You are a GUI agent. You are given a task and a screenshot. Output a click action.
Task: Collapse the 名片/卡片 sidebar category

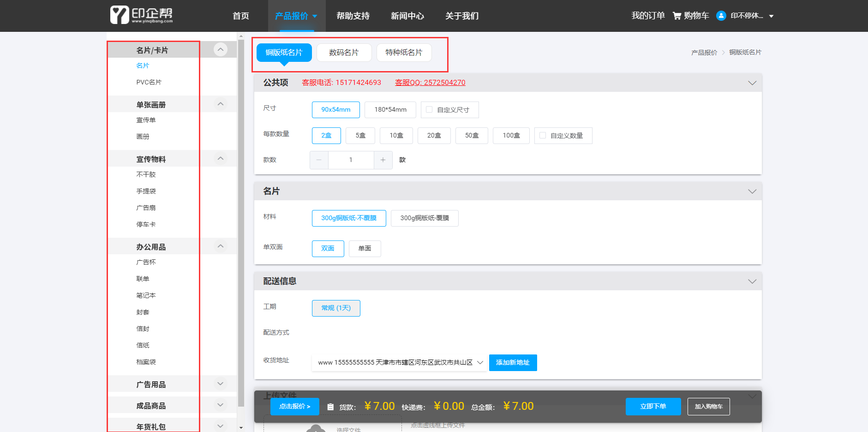pos(221,49)
